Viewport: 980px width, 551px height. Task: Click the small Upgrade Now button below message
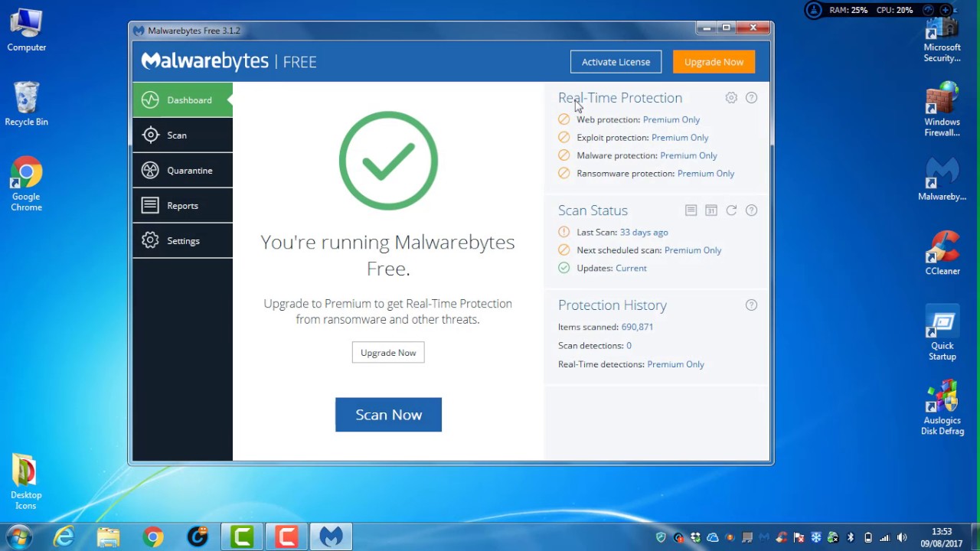pos(388,353)
